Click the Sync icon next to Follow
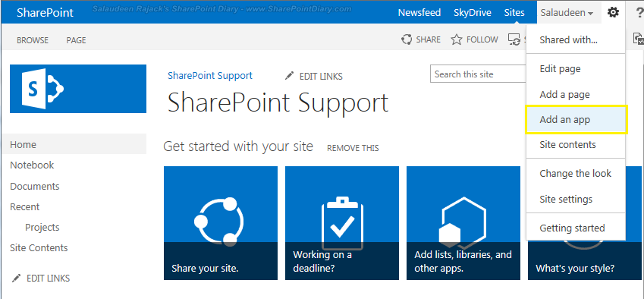 tap(514, 39)
